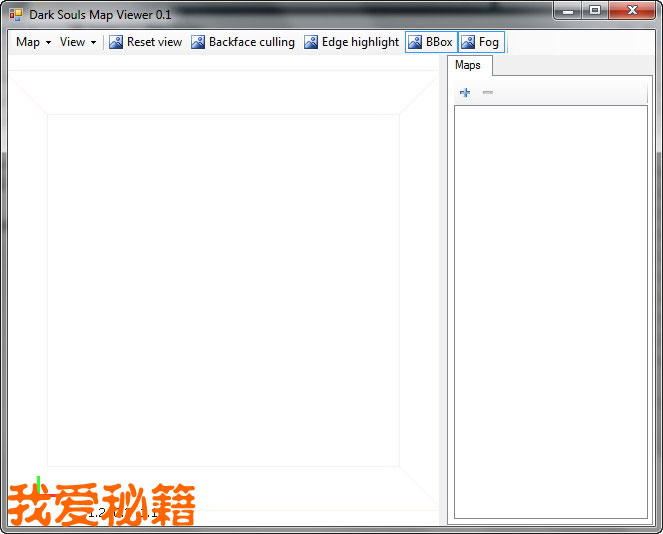Viewport: 663px width, 534px height.
Task: Expand the View dropdown menu
Action: click(78, 42)
